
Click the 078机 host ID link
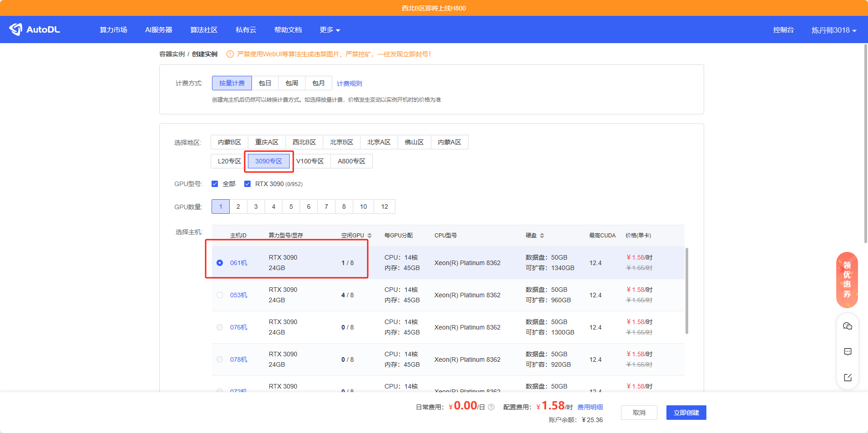coord(239,359)
